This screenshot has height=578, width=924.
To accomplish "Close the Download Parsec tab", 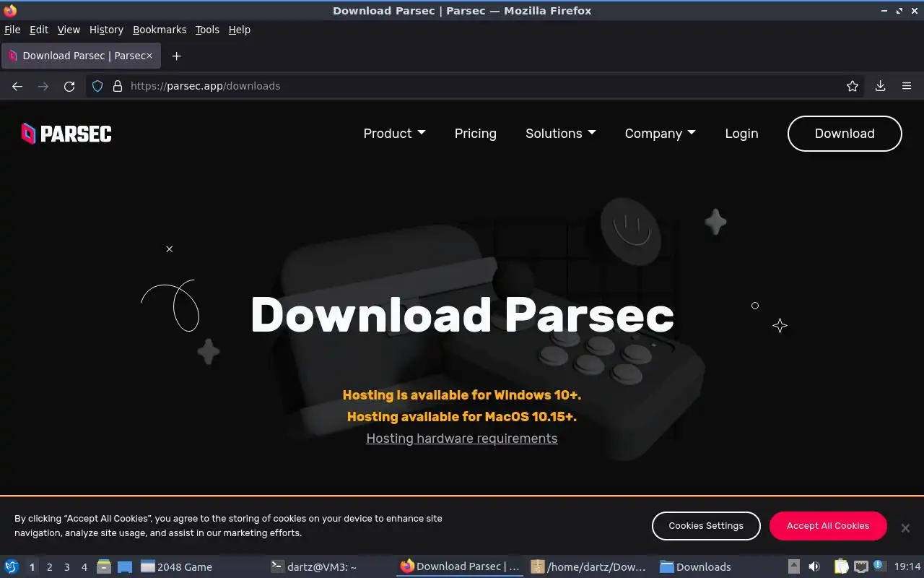I will [x=149, y=56].
